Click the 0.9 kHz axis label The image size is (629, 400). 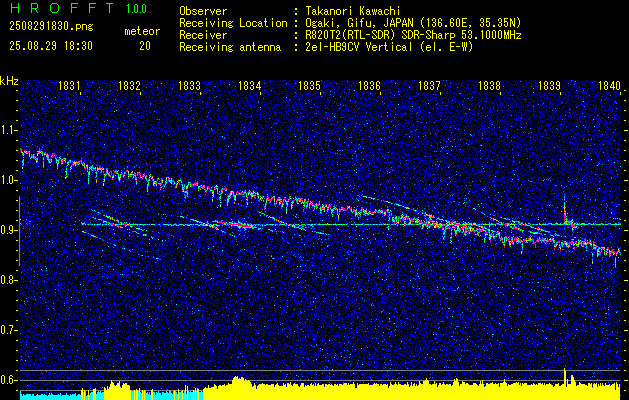coord(8,230)
